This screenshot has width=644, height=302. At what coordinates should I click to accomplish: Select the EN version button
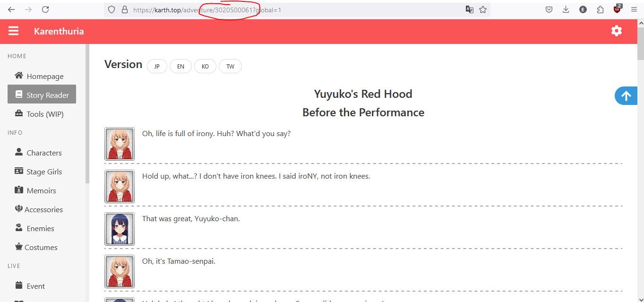(x=180, y=67)
